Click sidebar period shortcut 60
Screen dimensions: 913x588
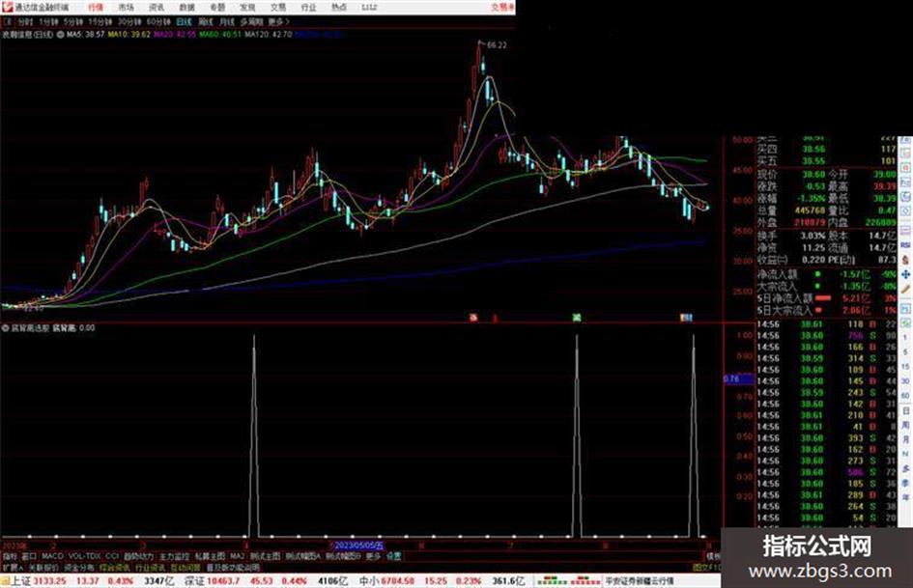[905, 396]
